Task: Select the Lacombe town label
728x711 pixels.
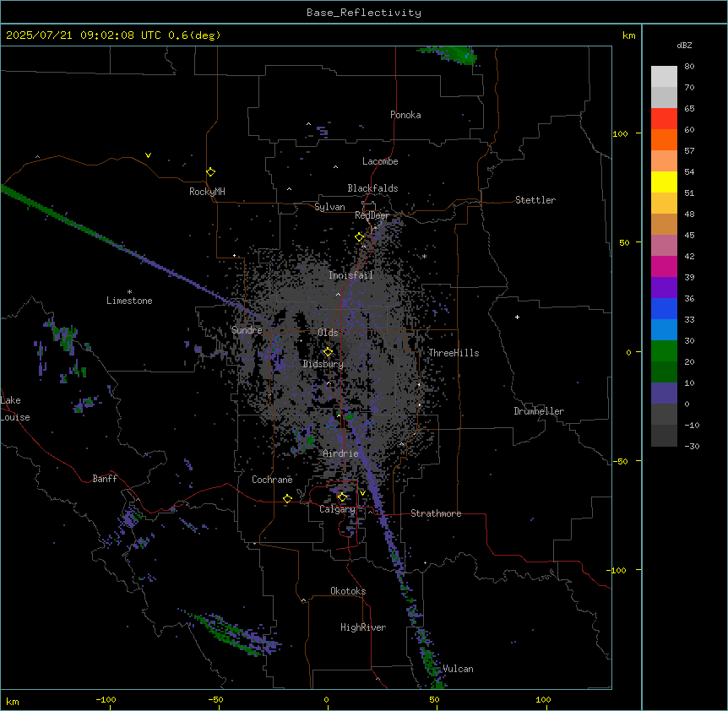Action: [380, 161]
